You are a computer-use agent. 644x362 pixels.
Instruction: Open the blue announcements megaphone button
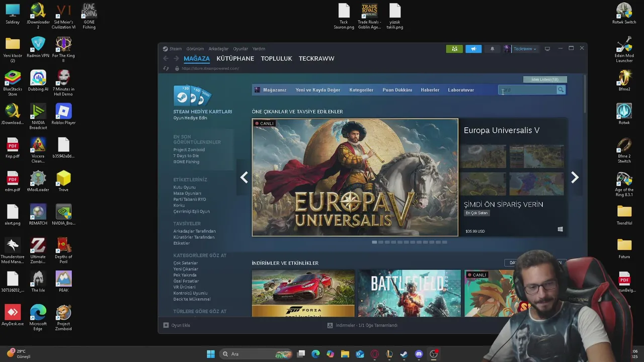[x=473, y=49]
